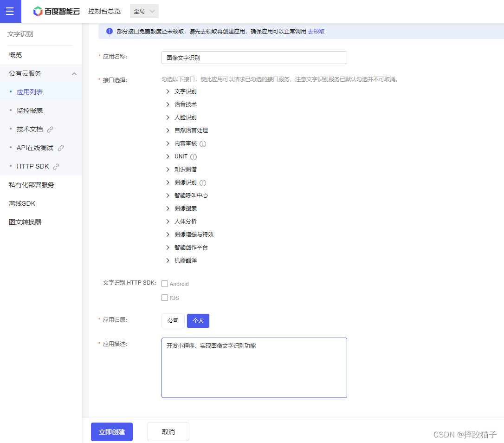Click the 去领取 link in the banner

[x=317, y=32]
